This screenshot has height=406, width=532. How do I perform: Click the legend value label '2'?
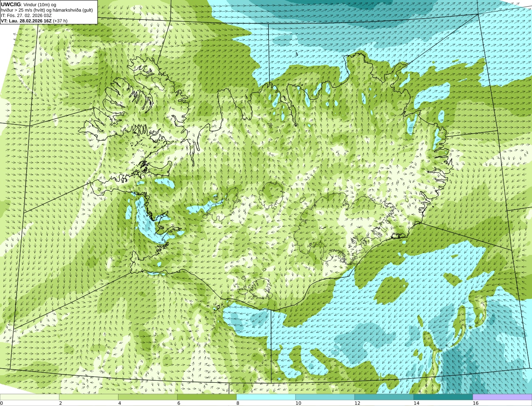point(60,403)
